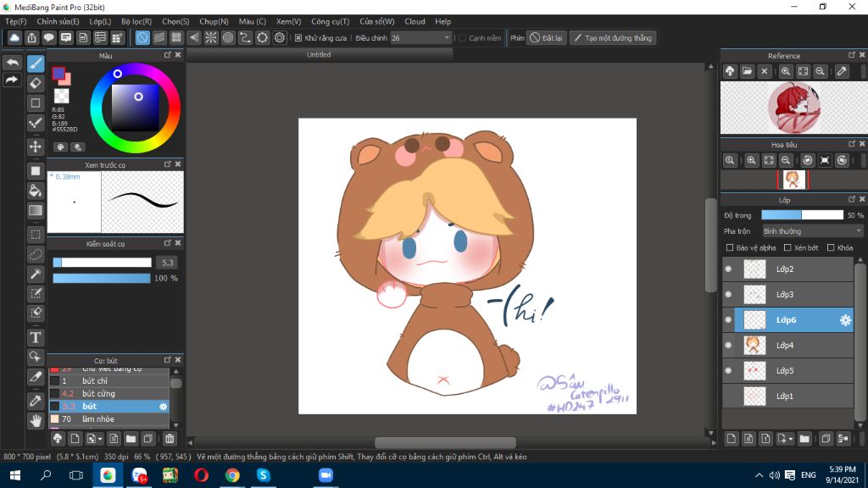Screen dimensions: 868x488
Task: Open the Xem(V) menu
Action: [x=288, y=21]
